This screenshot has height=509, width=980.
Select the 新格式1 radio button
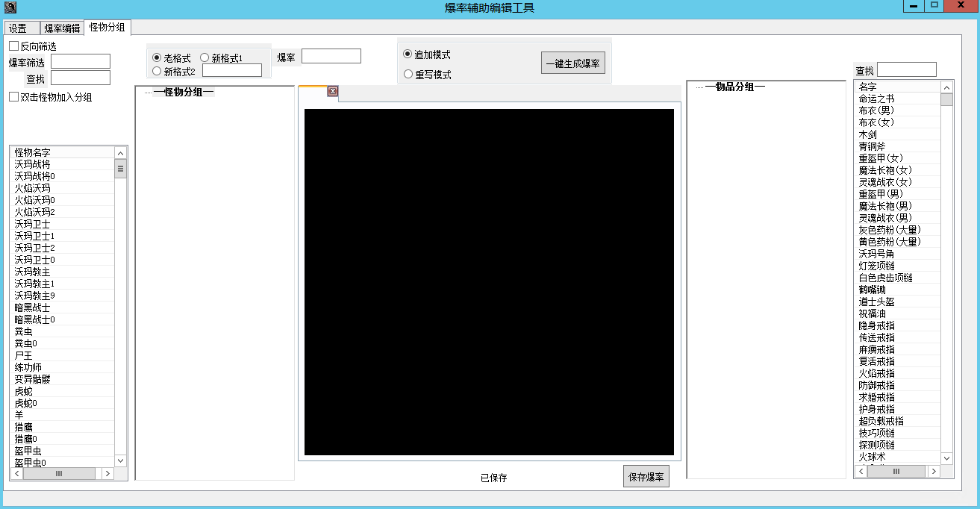click(205, 58)
